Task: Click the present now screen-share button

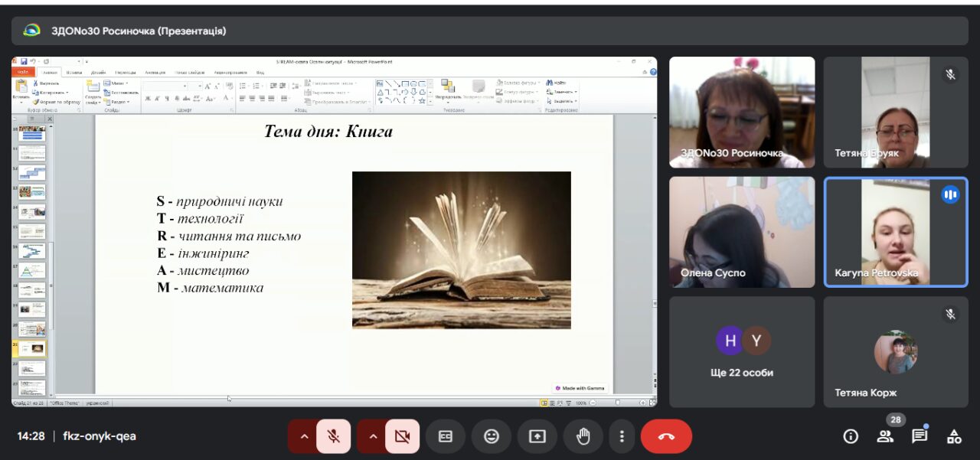Action: coord(537,436)
